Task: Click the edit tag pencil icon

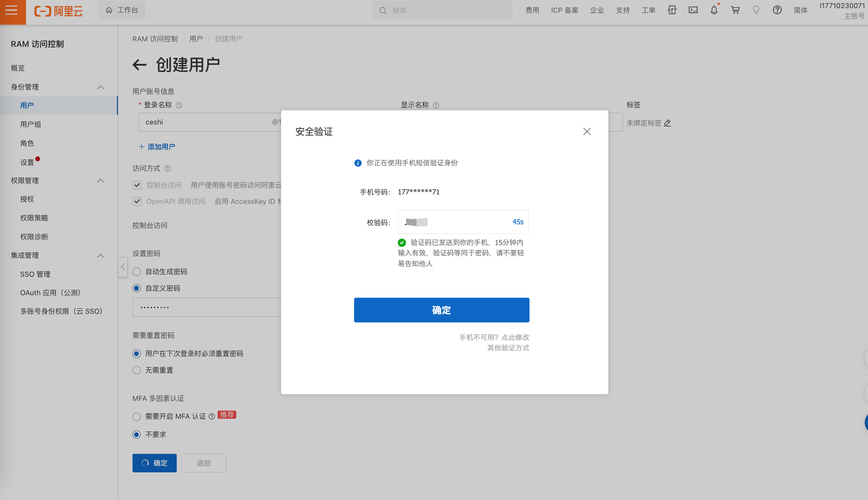Action: pos(667,123)
